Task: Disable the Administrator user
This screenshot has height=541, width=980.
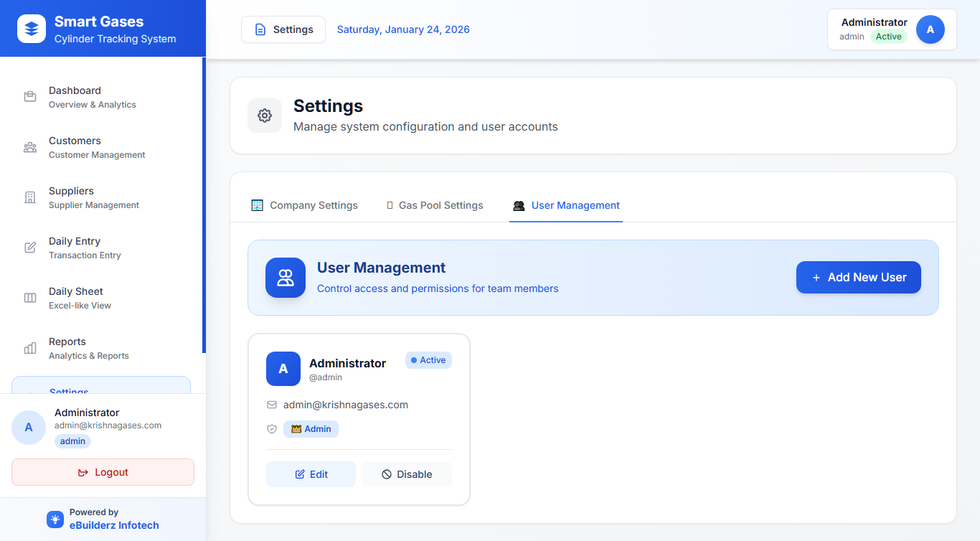Action: point(407,474)
